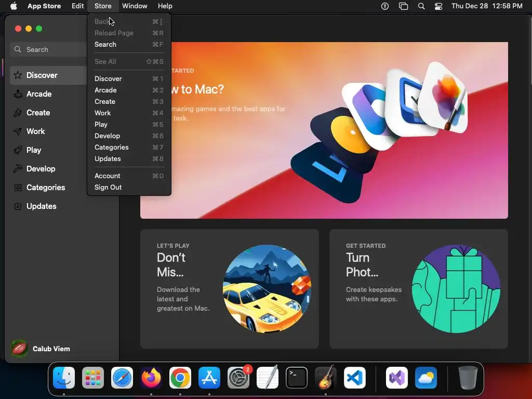Open Visual Studio from the dock
This screenshot has height=399, width=532.
tap(397, 378)
